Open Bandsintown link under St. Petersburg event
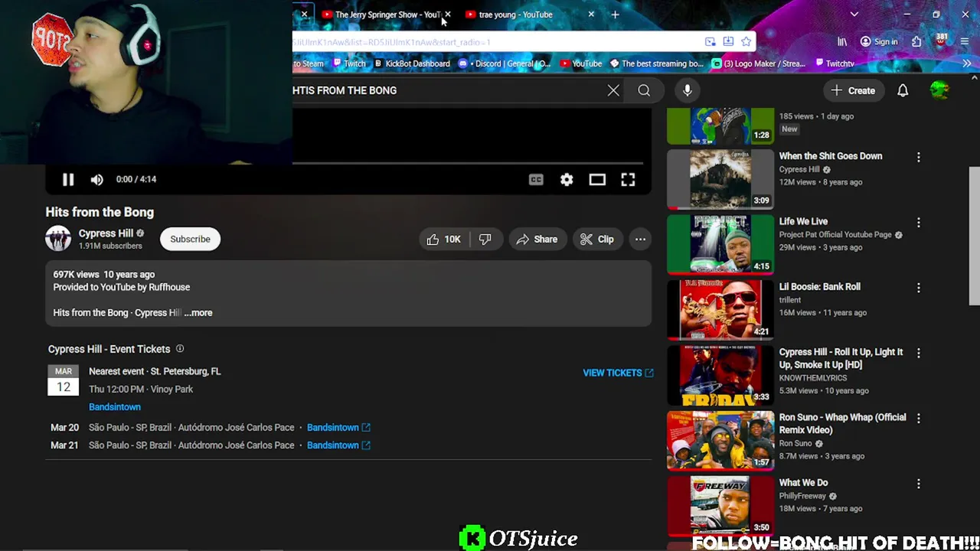980x551 pixels. click(x=115, y=407)
